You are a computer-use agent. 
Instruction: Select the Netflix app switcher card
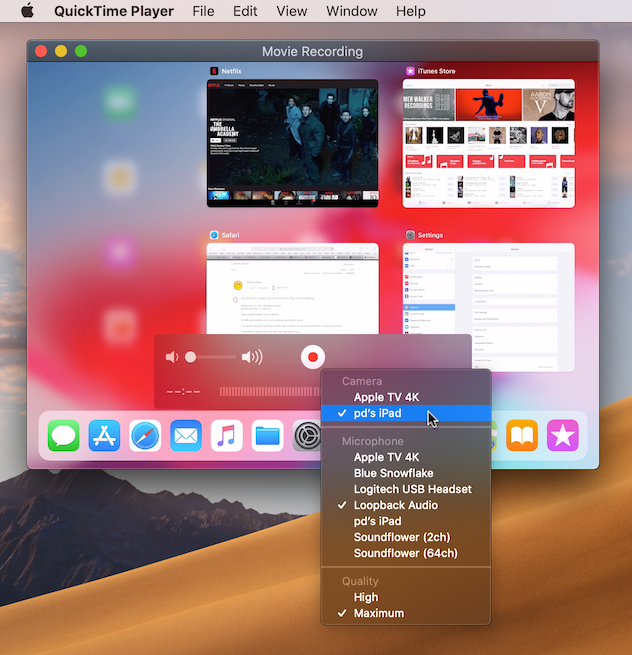pos(292,143)
